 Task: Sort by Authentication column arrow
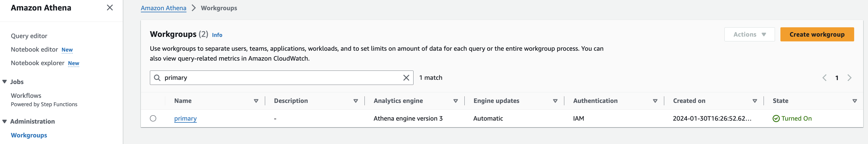point(655,101)
